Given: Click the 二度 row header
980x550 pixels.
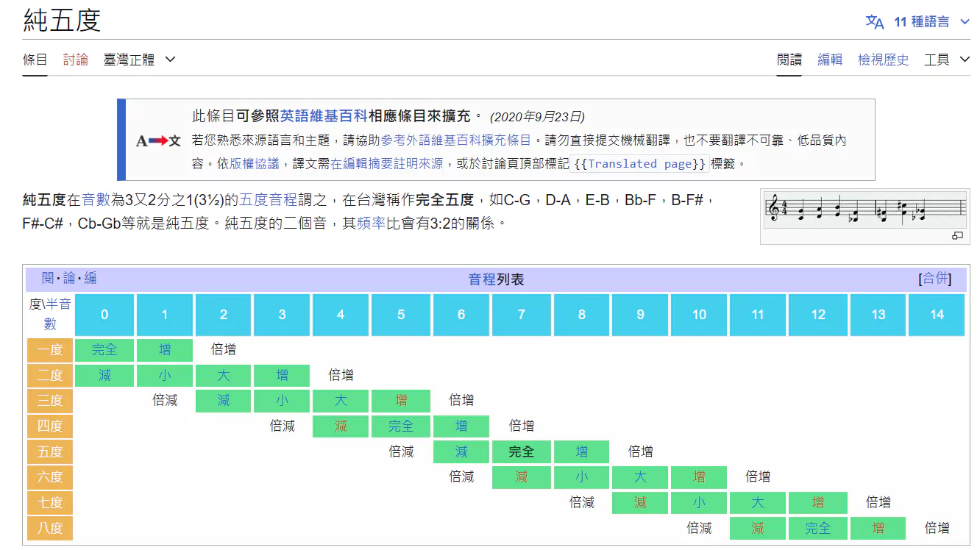Looking at the screenshot, I should 50,376.
